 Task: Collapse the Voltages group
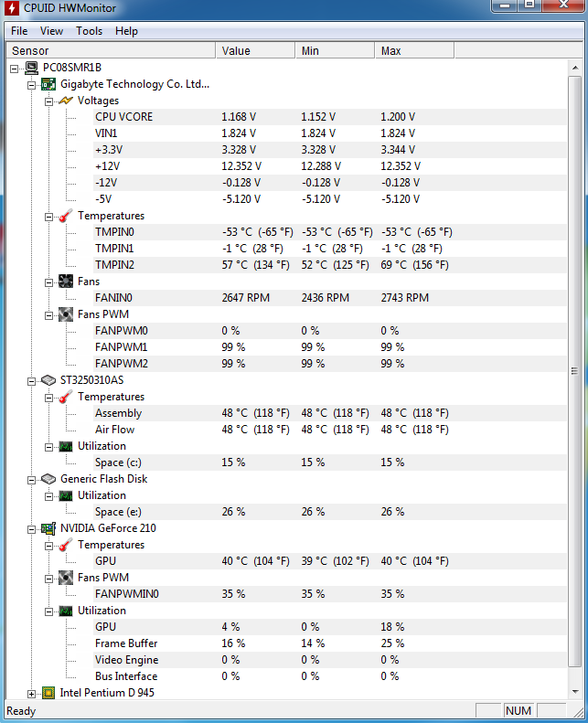[x=48, y=101]
